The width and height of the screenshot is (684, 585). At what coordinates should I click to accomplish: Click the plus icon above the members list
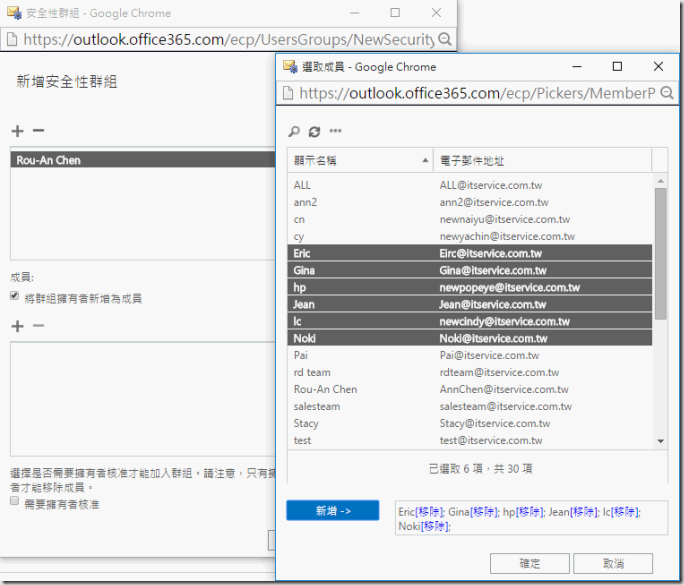[16, 326]
